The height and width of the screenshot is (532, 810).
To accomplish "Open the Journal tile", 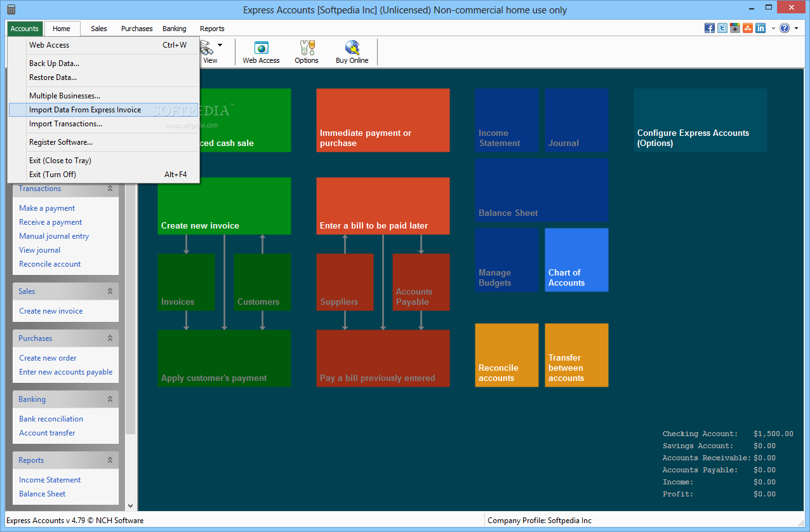I will [x=576, y=120].
